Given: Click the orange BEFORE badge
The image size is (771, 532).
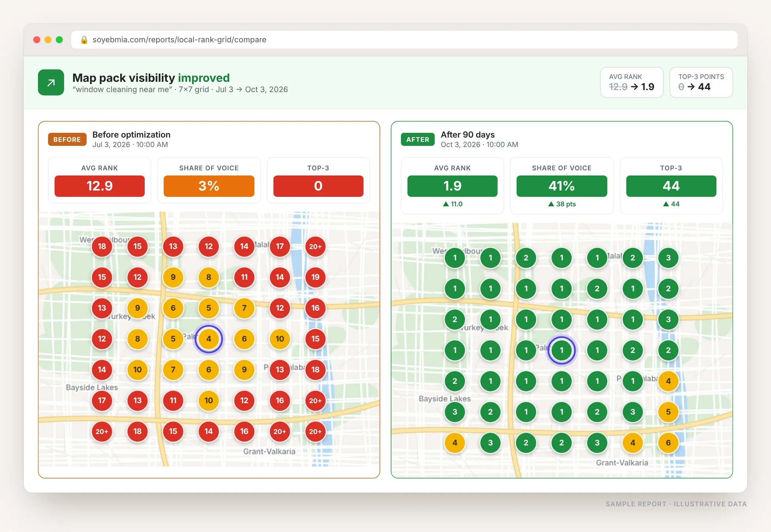Looking at the screenshot, I should click(x=67, y=140).
